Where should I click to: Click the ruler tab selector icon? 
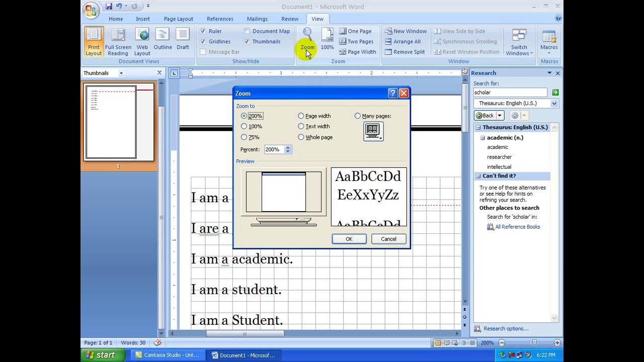(x=174, y=73)
